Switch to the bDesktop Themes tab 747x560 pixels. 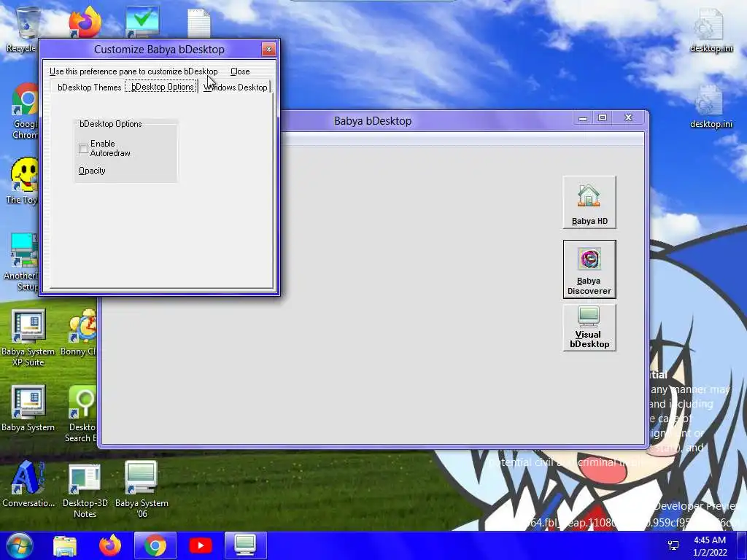(x=89, y=87)
